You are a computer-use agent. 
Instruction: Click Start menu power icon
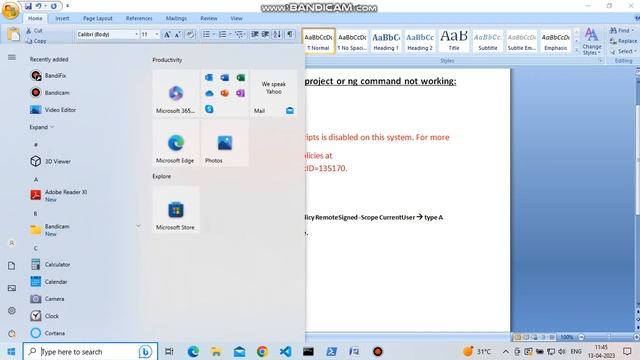tap(12, 333)
